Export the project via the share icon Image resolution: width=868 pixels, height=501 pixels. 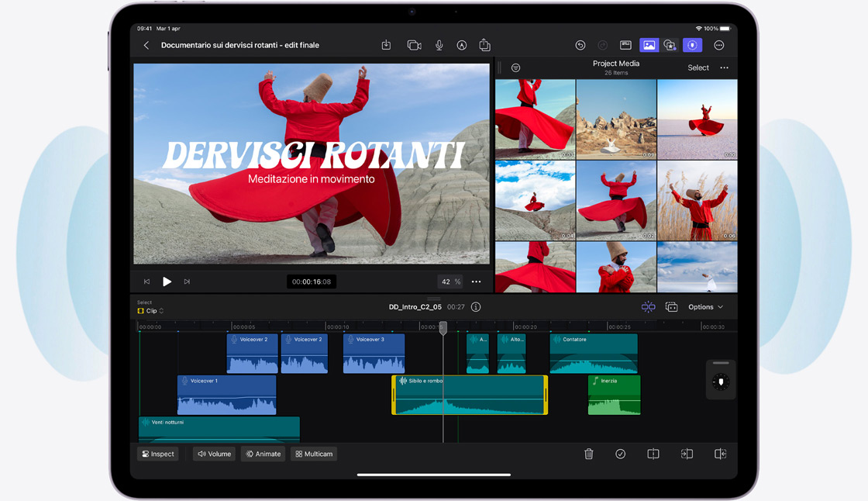[x=484, y=45]
